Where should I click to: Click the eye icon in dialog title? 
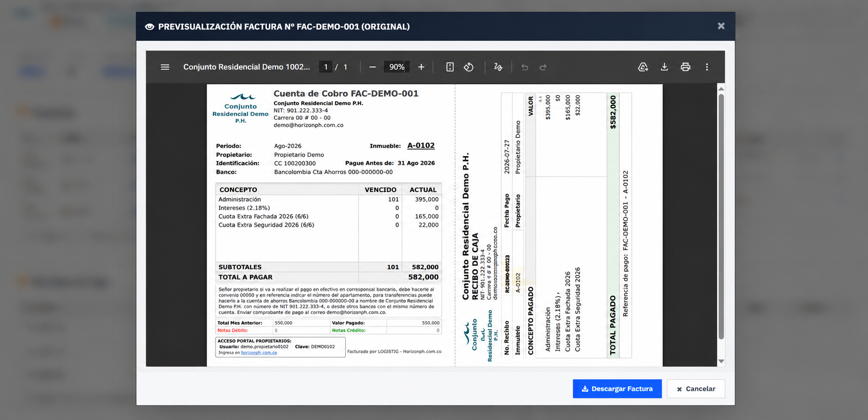[150, 26]
